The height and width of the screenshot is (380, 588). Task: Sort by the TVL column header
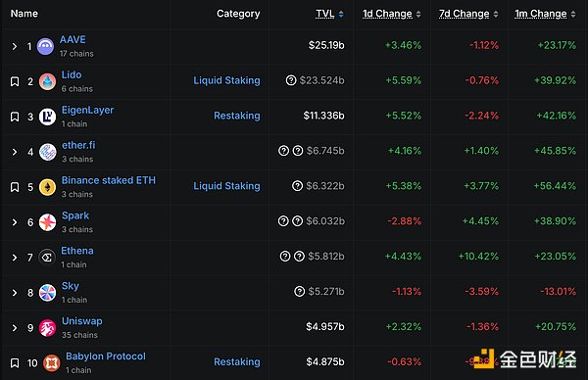(x=325, y=14)
